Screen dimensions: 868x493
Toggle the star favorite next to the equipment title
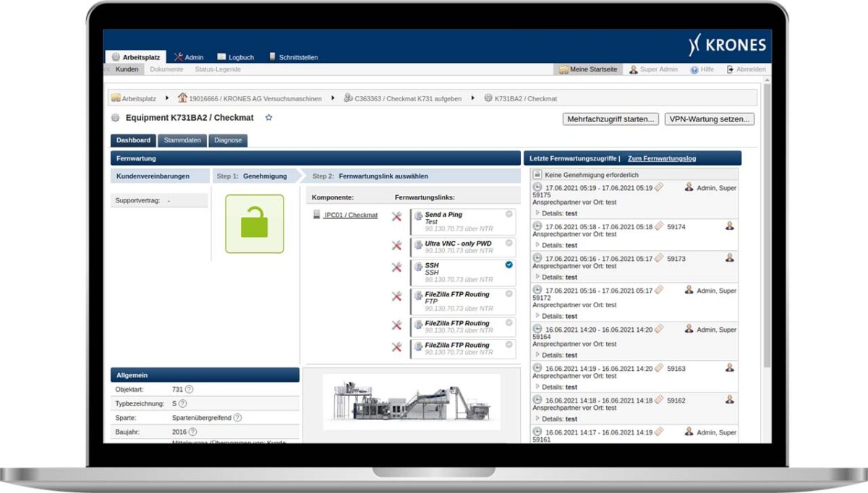click(268, 116)
